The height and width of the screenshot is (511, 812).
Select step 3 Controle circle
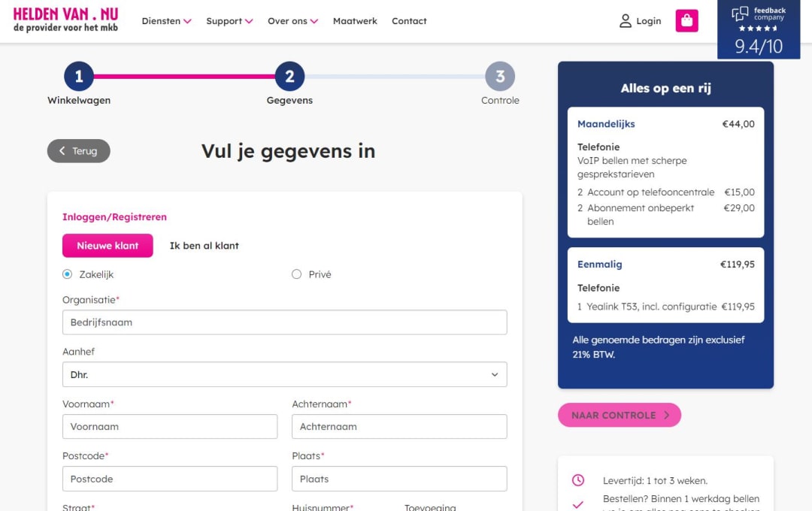click(x=500, y=75)
